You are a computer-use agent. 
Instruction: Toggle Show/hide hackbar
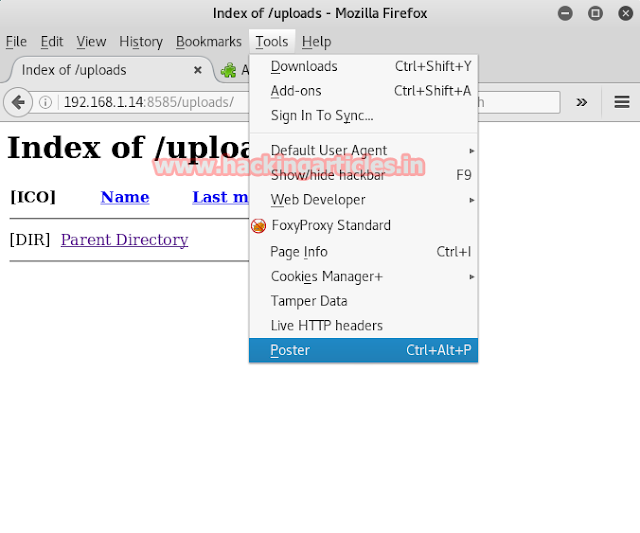pos(363,175)
